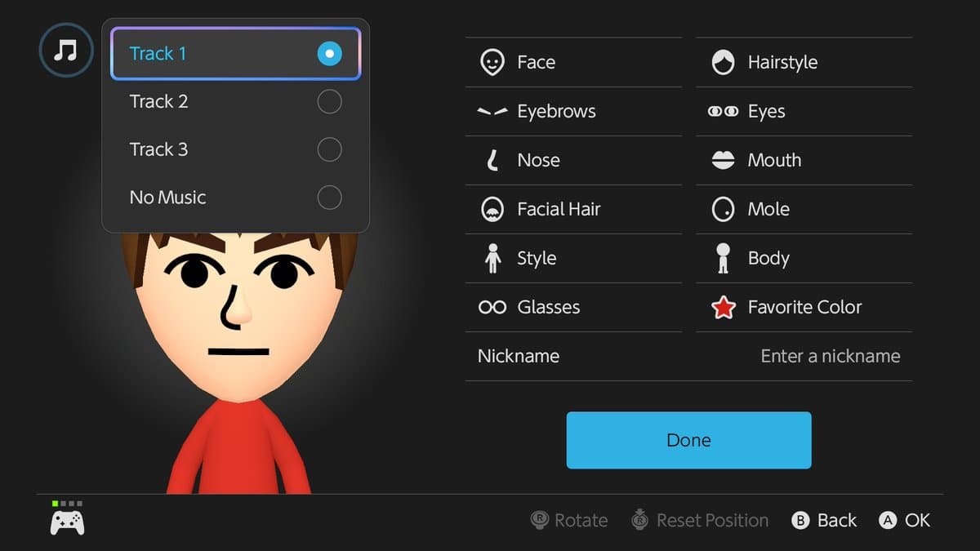This screenshot has width=980, height=551.
Task: Click the Enter a nickname field
Action: click(831, 356)
